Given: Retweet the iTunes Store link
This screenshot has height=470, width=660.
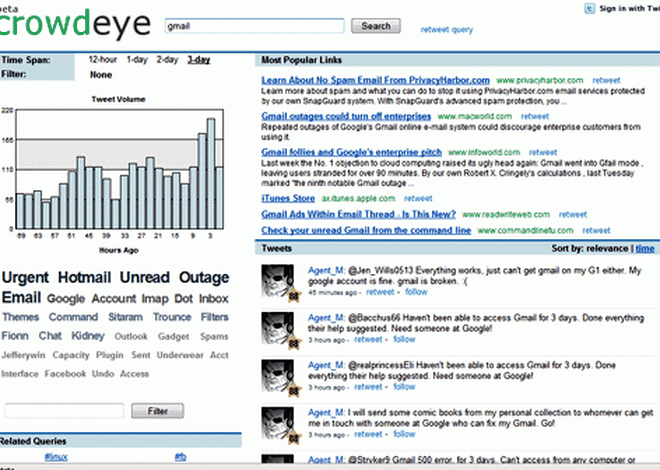Looking at the screenshot, I should click(x=418, y=199).
